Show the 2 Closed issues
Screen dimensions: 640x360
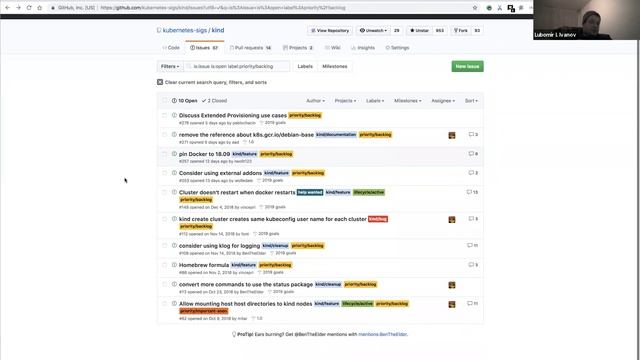point(214,101)
